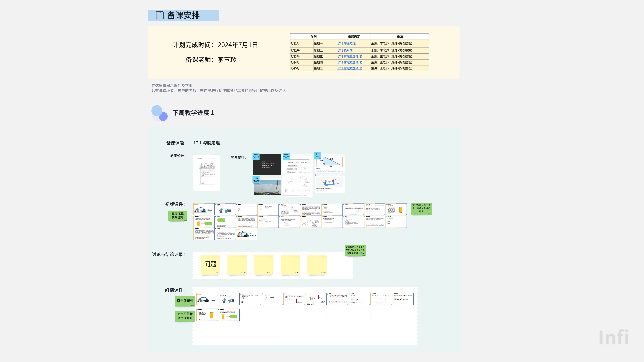The image size is (644, 362).
Task: Select the 谢谢大家 closing slide
Action: point(246,234)
